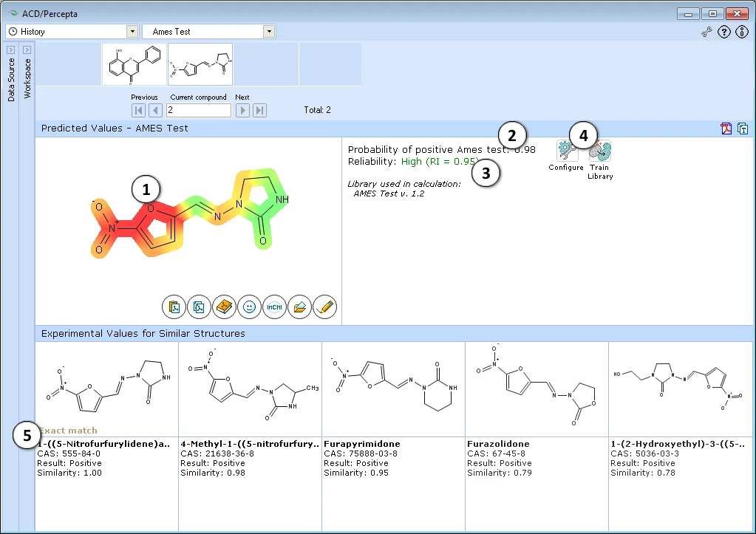Click the Current compound number field

pos(199,110)
